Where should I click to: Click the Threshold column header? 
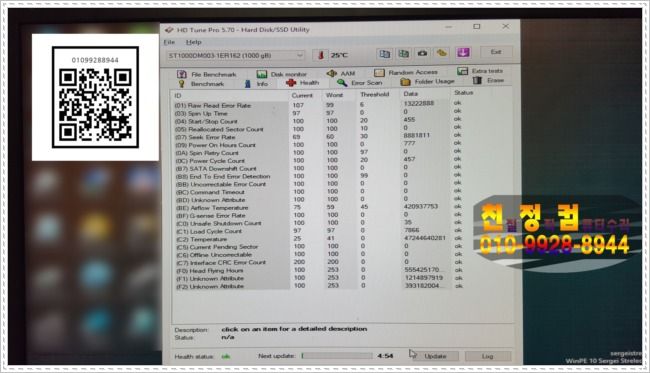click(x=375, y=94)
